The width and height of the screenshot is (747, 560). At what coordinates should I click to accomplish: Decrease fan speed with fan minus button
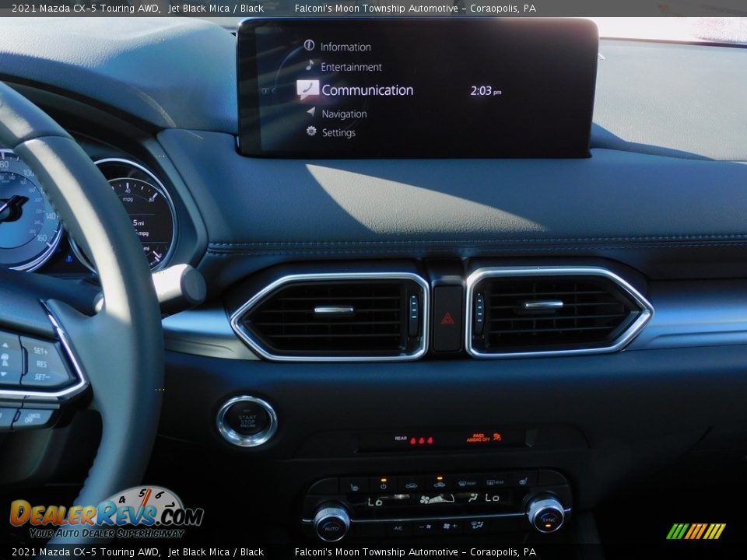(x=425, y=527)
